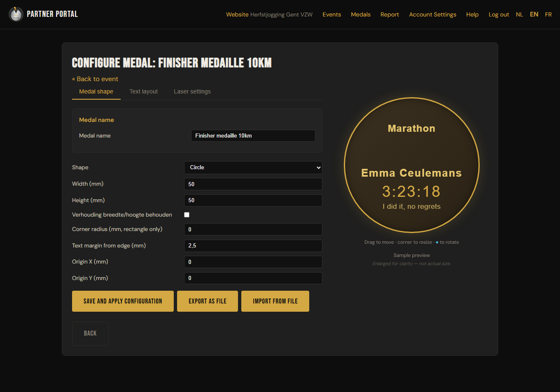Open the Medals menu item
The image size is (560, 392).
click(361, 14)
